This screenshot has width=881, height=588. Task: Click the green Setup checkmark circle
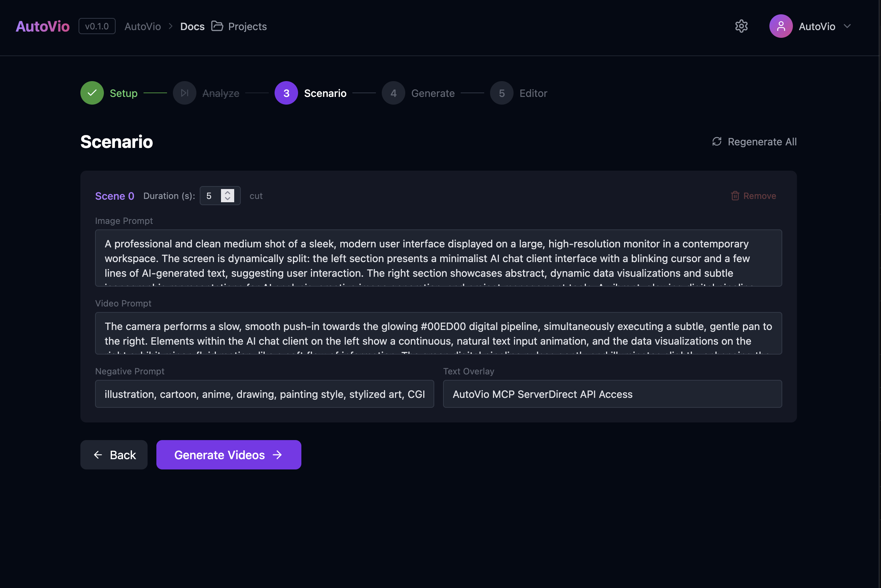coord(92,93)
